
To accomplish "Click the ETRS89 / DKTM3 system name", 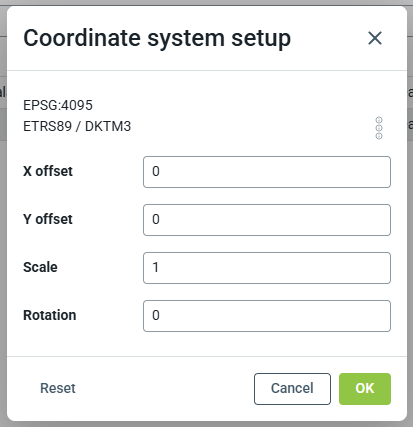I will click(77, 127).
